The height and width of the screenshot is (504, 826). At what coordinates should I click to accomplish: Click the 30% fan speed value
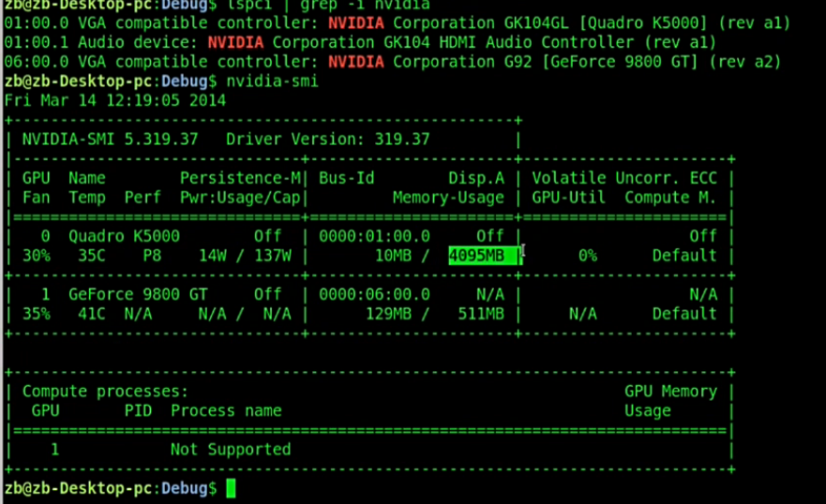(x=37, y=256)
